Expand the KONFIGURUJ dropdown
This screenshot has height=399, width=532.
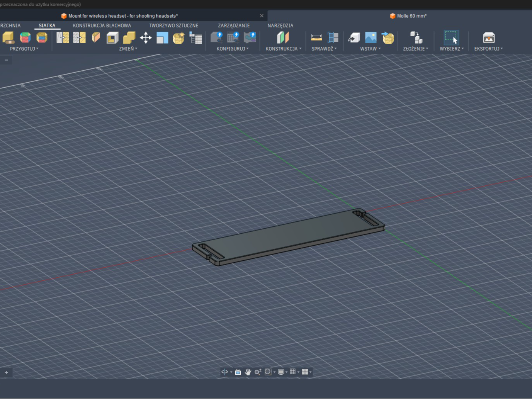pos(233,49)
